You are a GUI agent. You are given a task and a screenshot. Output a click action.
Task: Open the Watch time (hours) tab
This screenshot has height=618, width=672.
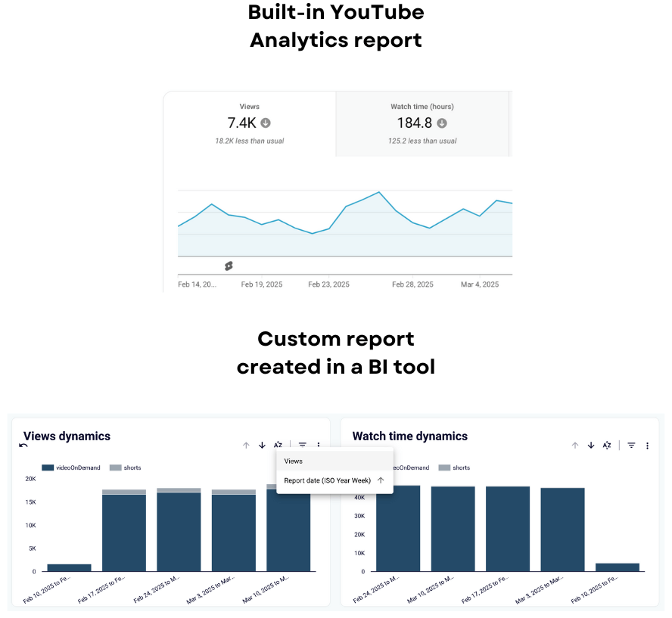pyautogui.click(x=422, y=124)
